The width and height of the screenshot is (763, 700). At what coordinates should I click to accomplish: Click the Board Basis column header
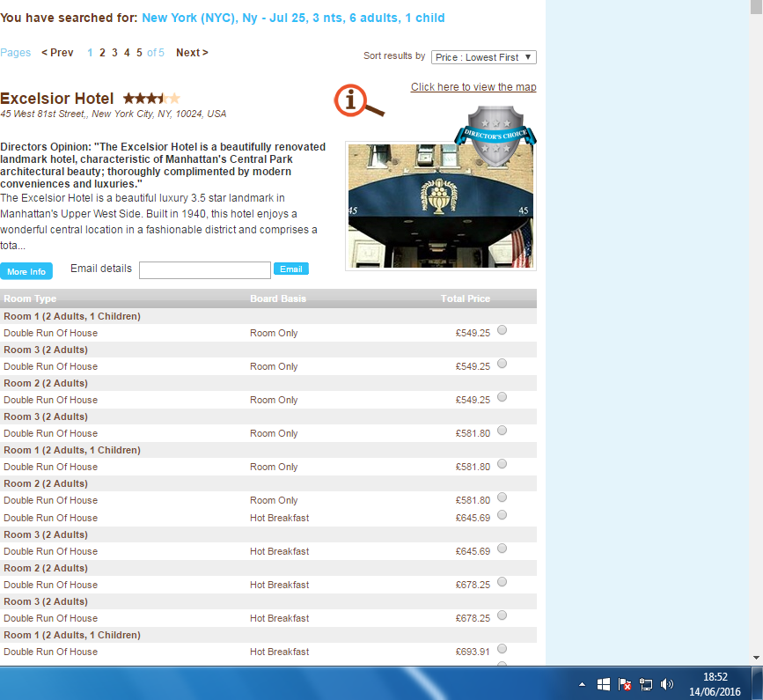[278, 298]
